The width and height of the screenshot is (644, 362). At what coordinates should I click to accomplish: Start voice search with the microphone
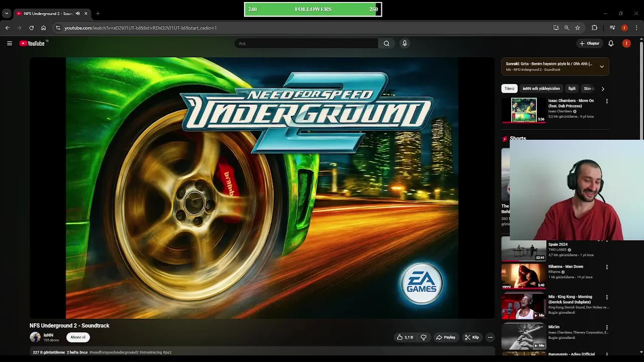coord(405,43)
